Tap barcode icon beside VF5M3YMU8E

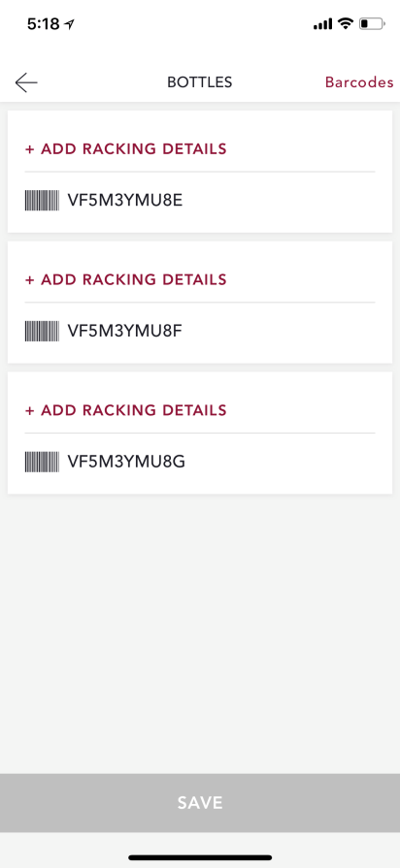click(42, 200)
